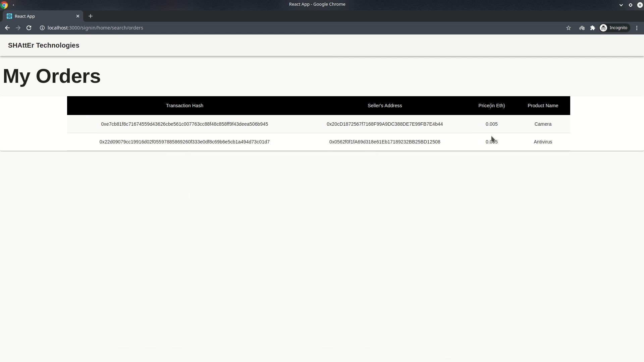Viewport: 644px width, 362px height.
Task: Click the Product Name column header
Action: pyautogui.click(x=543, y=106)
